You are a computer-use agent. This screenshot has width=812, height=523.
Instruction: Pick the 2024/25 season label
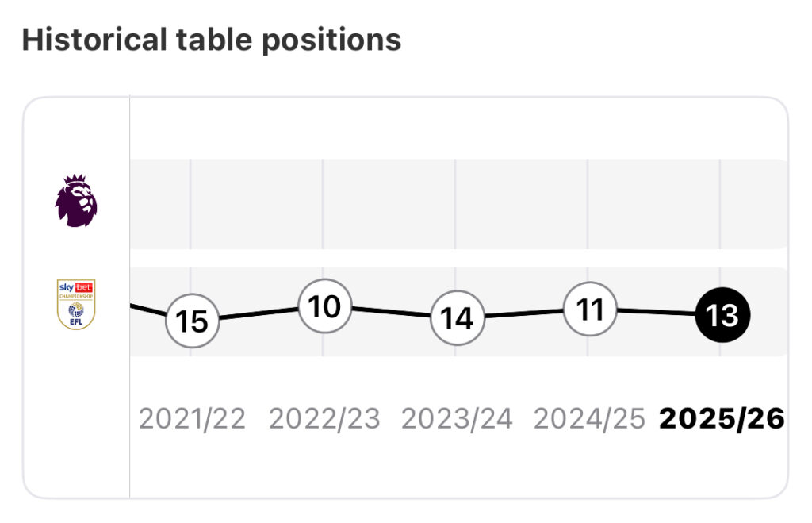589,418
